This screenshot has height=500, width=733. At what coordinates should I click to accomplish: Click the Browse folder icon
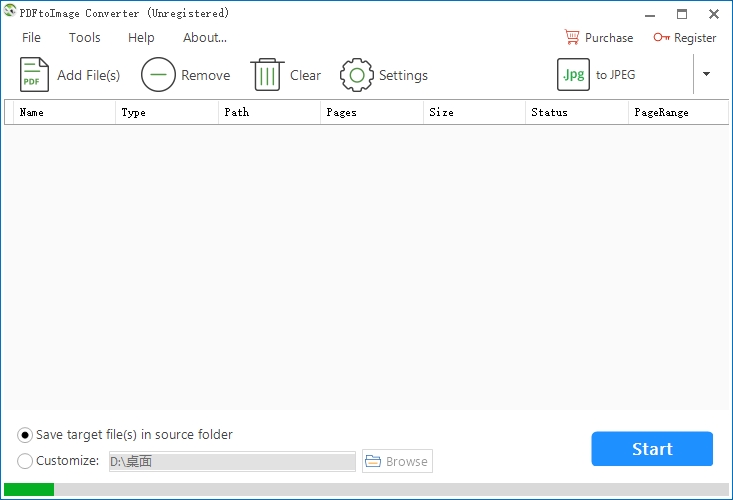(x=373, y=461)
